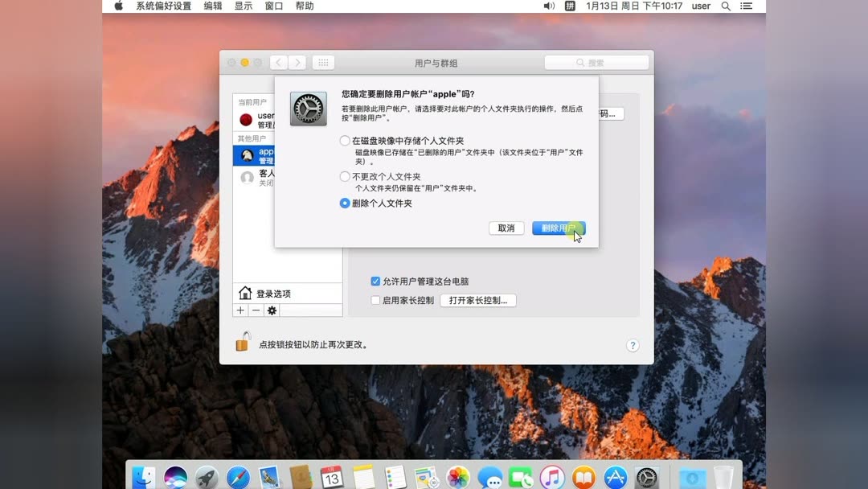Click the 删除用户 button to confirm deletion

coord(558,228)
